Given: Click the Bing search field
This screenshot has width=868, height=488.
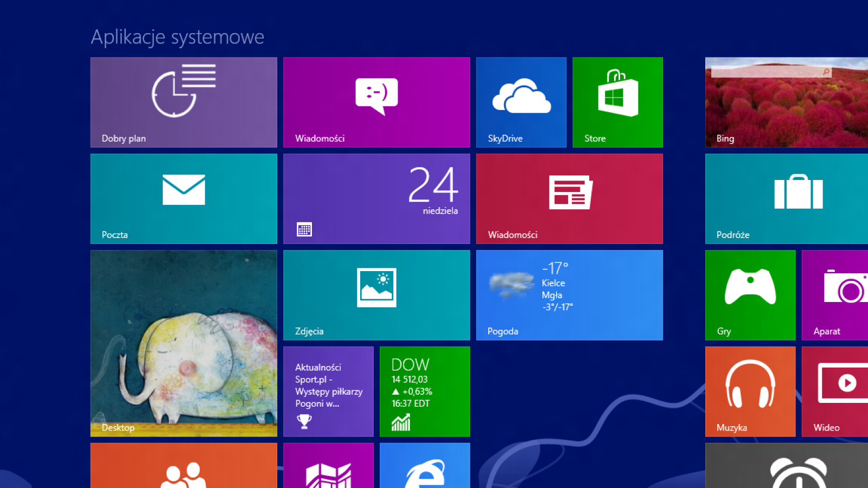Looking at the screenshot, I should [770, 72].
